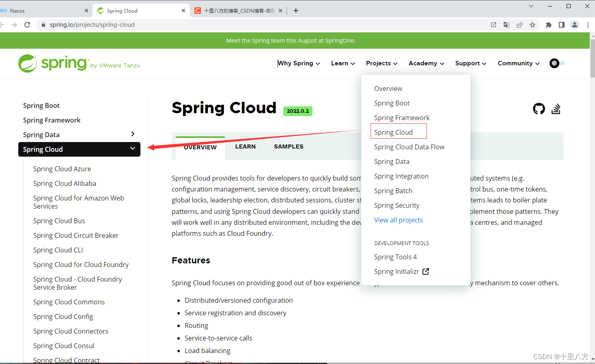Open the Spring Initializr link
This screenshot has height=364, width=595.
point(397,271)
